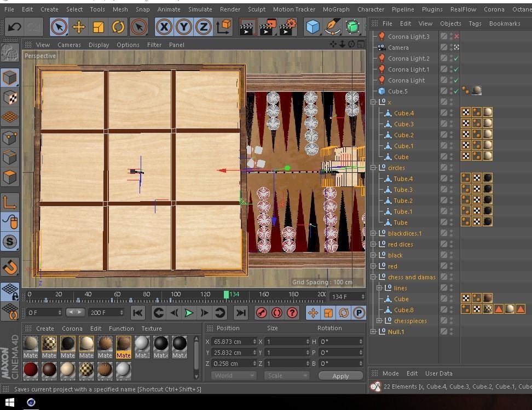532x410 pixels.
Task: Click the Apply button
Action: (x=340, y=376)
